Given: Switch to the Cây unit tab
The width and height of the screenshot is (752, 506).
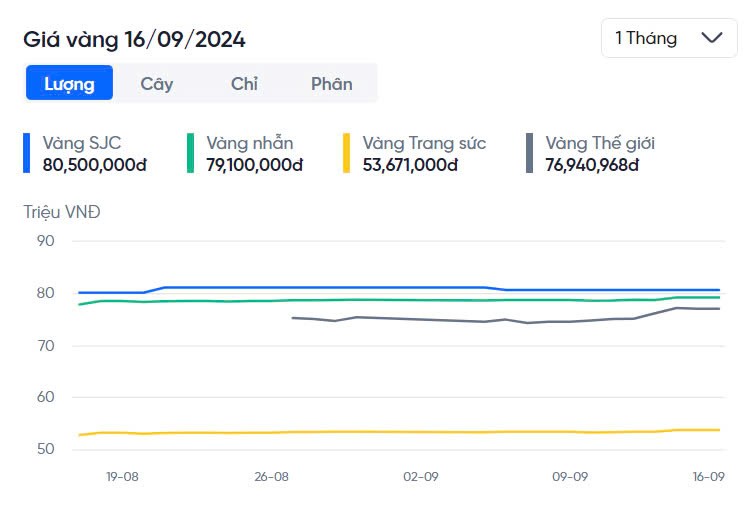Looking at the screenshot, I should point(157,83).
